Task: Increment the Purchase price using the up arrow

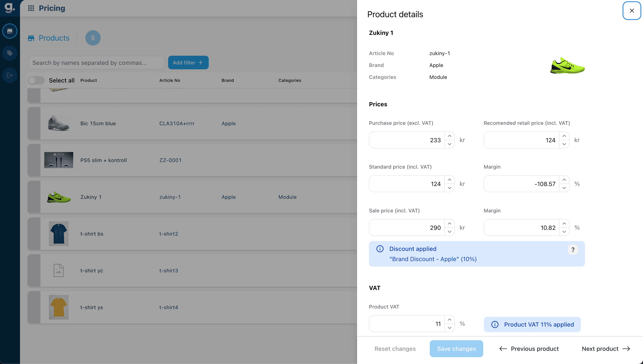Action: pyautogui.click(x=449, y=136)
